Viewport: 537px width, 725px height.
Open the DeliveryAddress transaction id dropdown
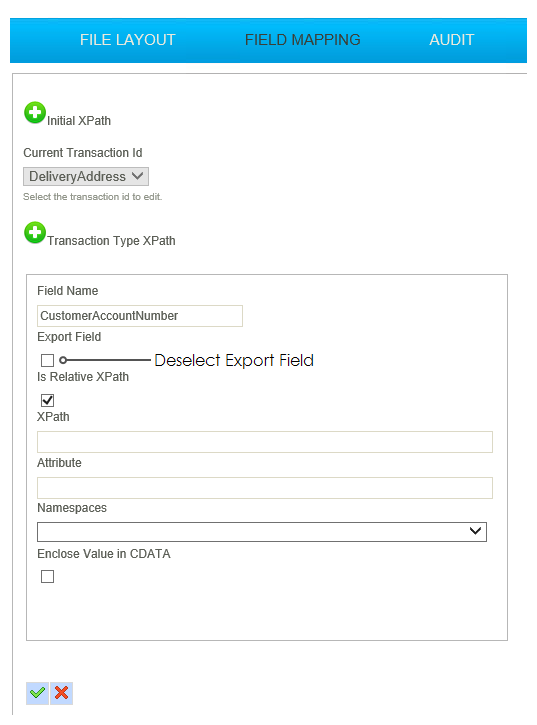[x=86, y=176]
